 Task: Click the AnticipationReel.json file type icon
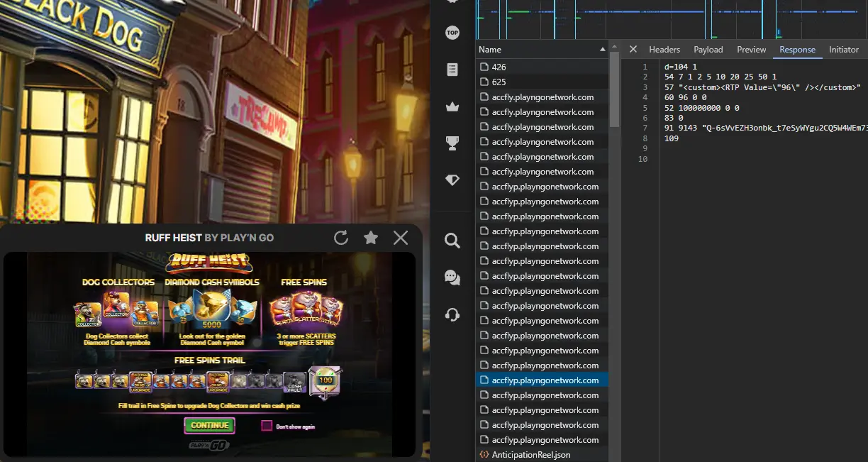pos(484,455)
